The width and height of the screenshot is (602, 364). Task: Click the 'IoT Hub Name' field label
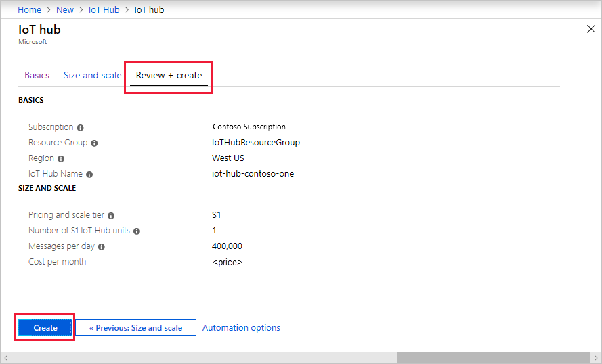coord(56,174)
